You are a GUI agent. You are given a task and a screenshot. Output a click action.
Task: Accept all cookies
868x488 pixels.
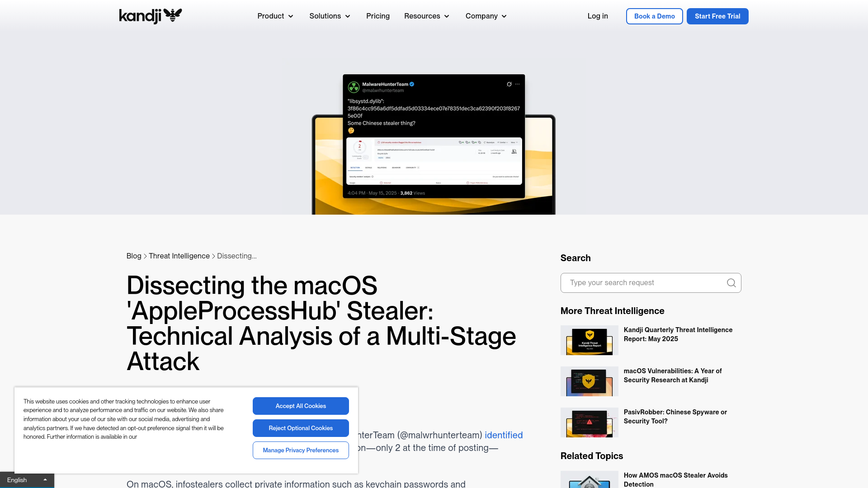[x=301, y=406]
